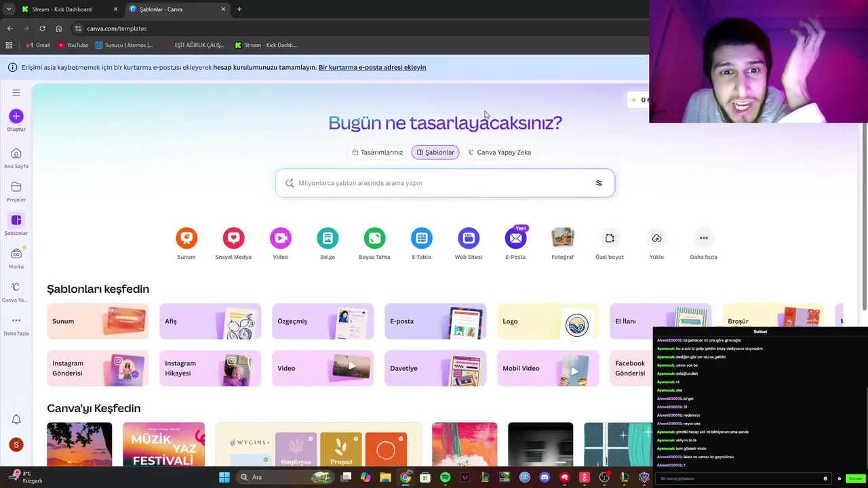868x488 pixels.
Task: Open Canva Yapay Zeka sidebar item
Action: 15,291
